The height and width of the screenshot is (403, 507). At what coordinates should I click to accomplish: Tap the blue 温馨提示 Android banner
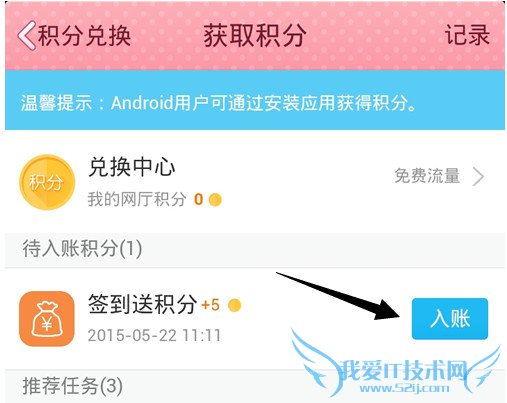click(x=255, y=100)
